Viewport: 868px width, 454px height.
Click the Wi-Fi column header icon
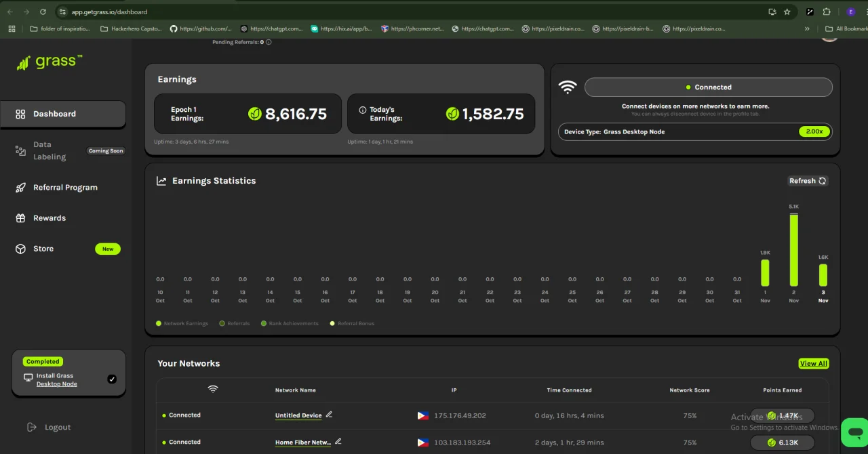213,389
